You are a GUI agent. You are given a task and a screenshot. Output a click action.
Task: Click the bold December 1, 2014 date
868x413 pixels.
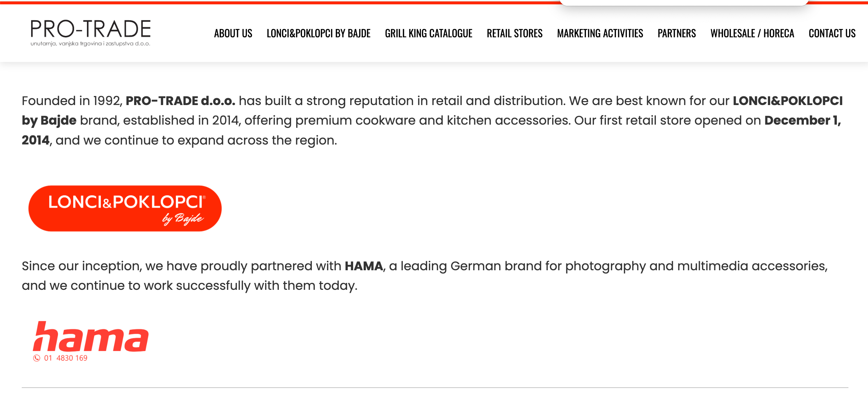pyautogui.click(x=802, y=121)
